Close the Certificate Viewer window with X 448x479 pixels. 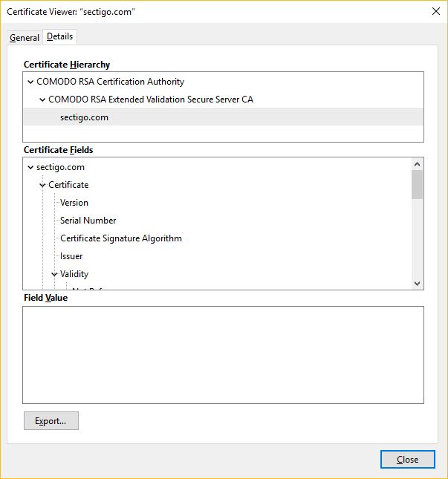[x=436, y=11]
